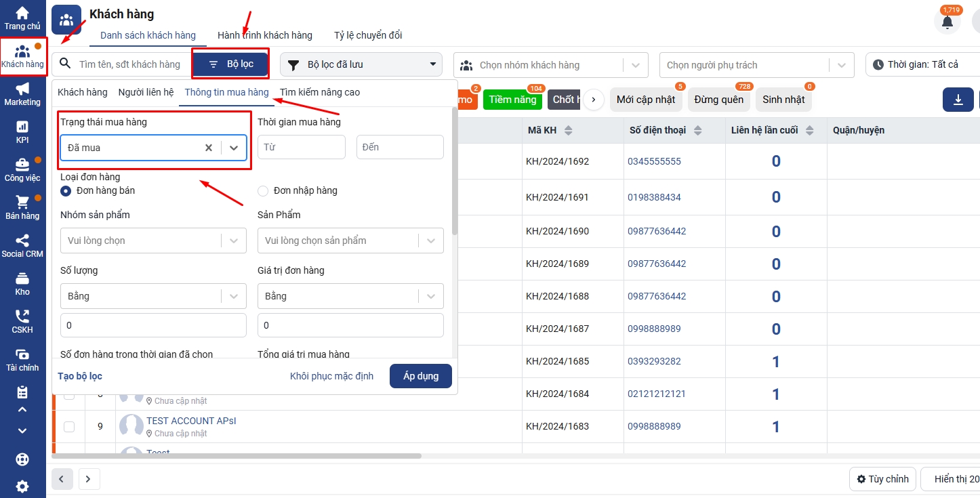Switch to Tìm kiếm nâng cao tab
The height and width of the screenshot is (498, 980).
coord(320,92)
